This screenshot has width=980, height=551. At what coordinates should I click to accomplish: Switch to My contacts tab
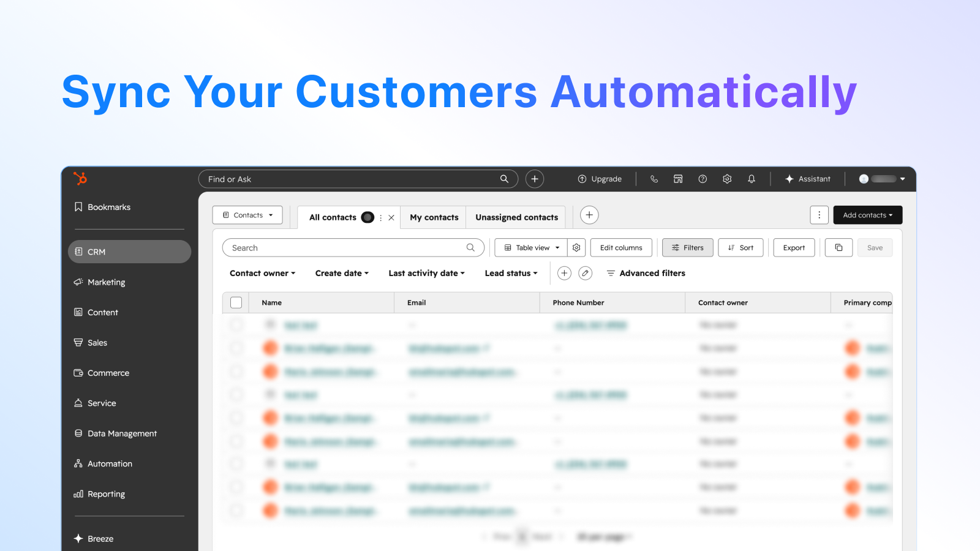(434, 217)
